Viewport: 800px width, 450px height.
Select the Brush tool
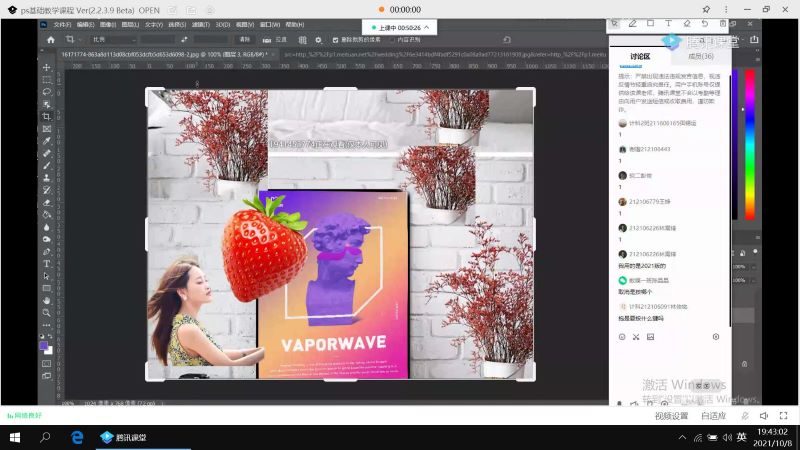46,165
